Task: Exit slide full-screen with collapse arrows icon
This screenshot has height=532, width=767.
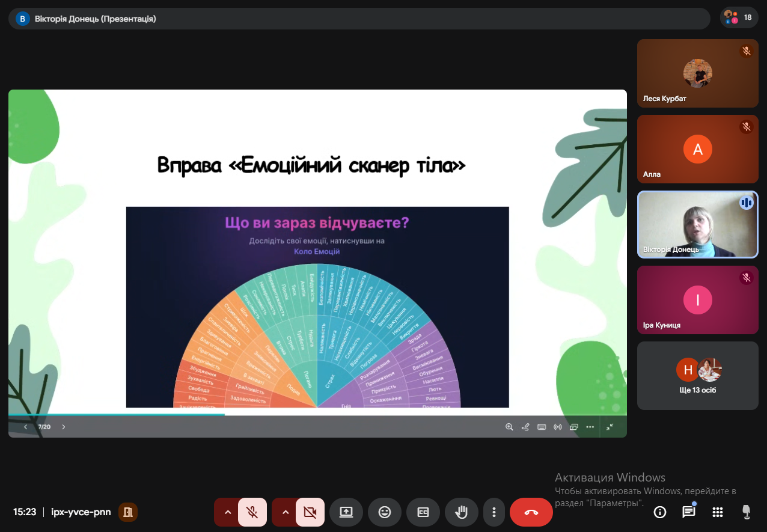Action: tap(610, 427)
